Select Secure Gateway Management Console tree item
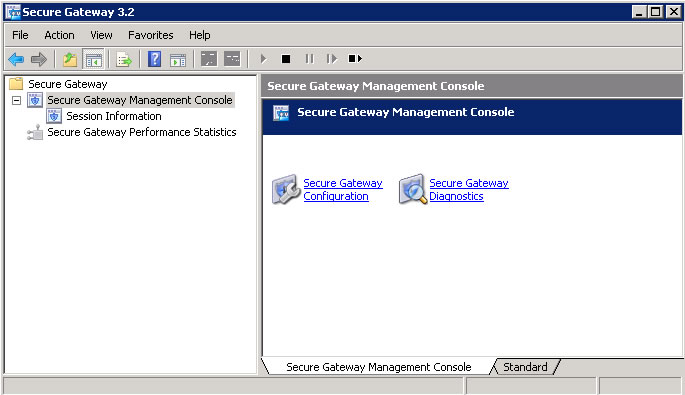This screenshot has width=685, height=395. (x=140, y=100)
